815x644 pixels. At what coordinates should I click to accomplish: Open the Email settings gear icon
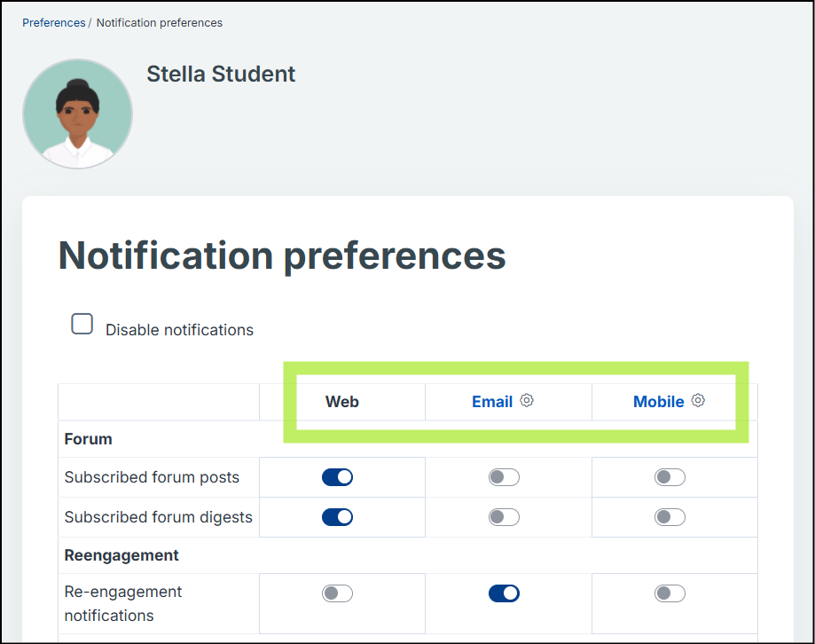(527, 400)
